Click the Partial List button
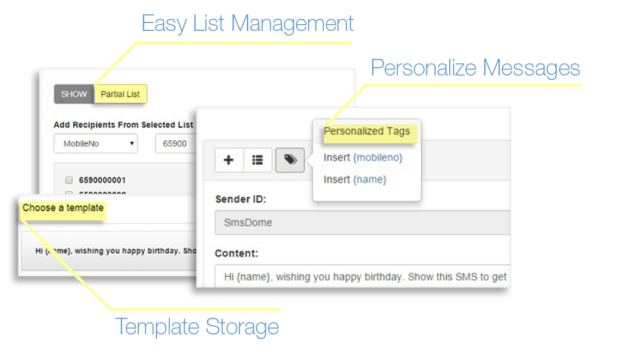Viewport: 644px width, 354px height. tap(120, 94)
